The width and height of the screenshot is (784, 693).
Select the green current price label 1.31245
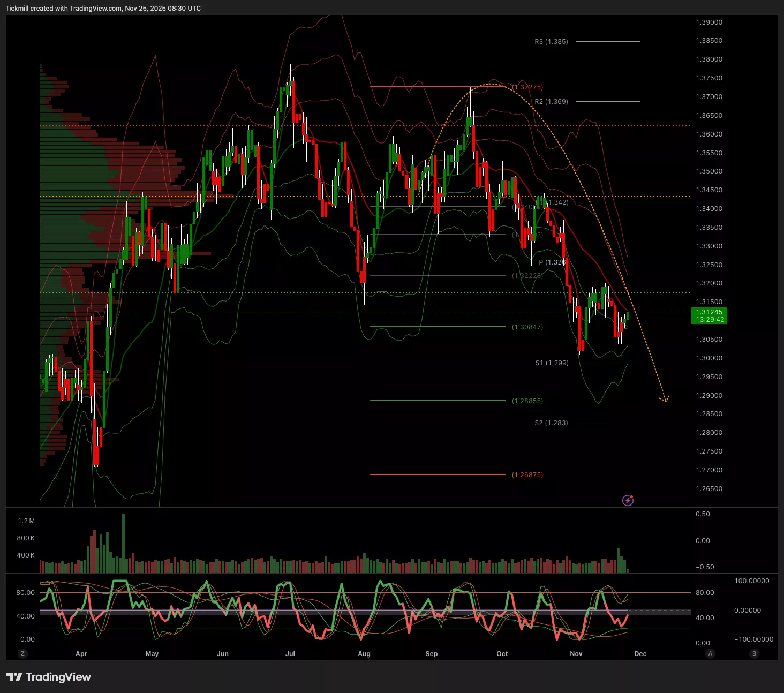(709, 315)
